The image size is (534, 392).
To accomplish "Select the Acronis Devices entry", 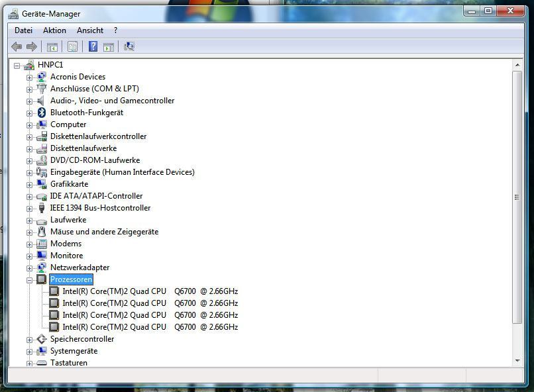I will pos(78,77).
